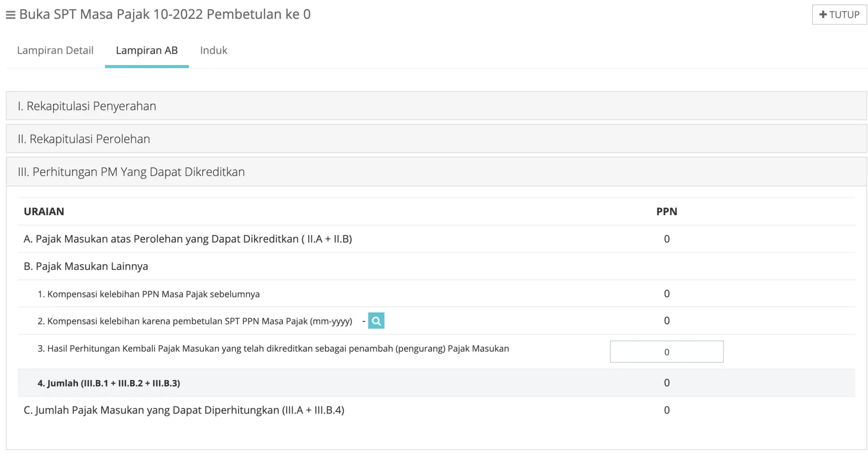Open the hamburger menu beside the page title

pos(10,15)
